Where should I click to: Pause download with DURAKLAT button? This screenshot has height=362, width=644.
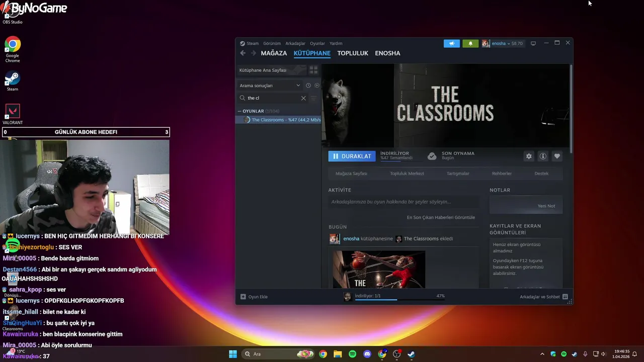coord(352,156)
